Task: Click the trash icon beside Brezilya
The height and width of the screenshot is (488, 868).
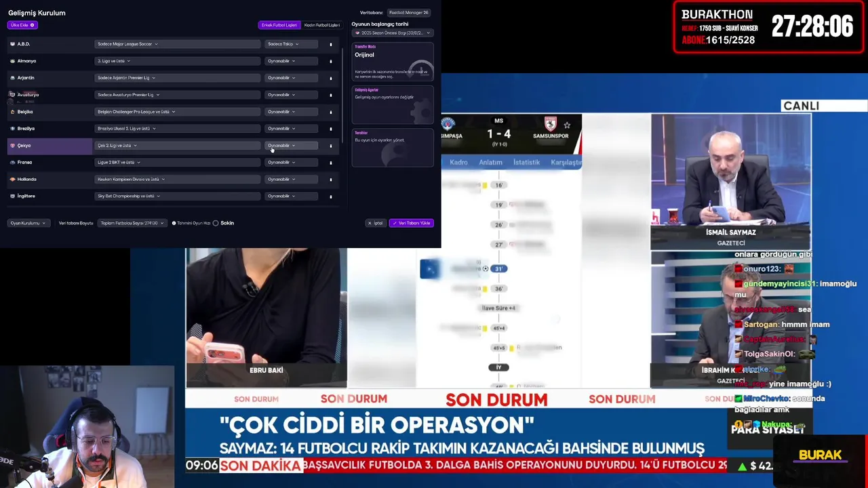Action: point(331,129)
